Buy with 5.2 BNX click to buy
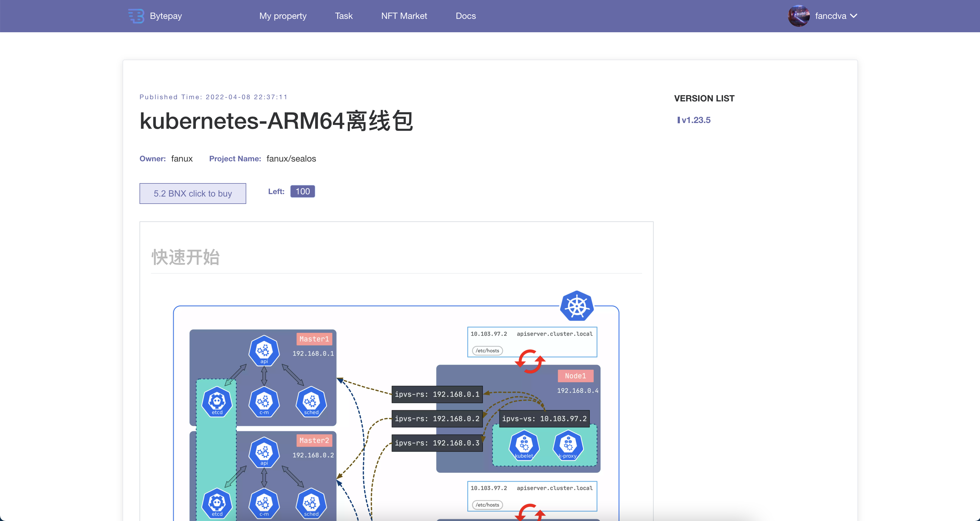Viewport: 980px width, 521px height. 193,194
